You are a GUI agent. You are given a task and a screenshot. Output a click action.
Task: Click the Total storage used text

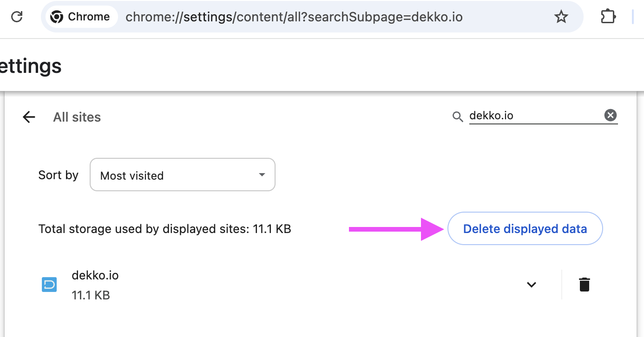(x=165, y=229)
